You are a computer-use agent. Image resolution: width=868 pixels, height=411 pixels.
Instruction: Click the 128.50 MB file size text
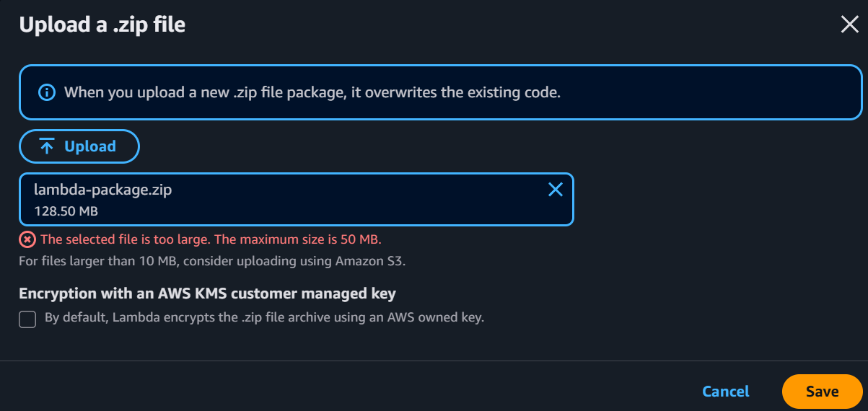coord(66,211)
